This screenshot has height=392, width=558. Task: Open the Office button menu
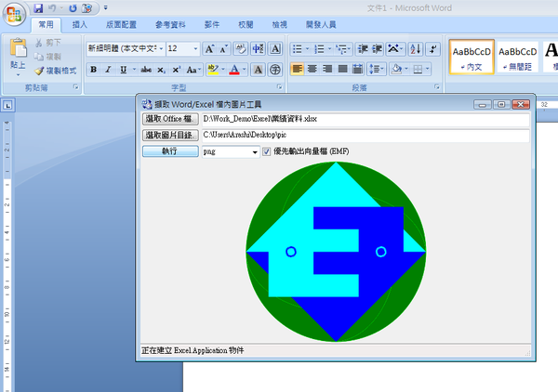[14, 14]
